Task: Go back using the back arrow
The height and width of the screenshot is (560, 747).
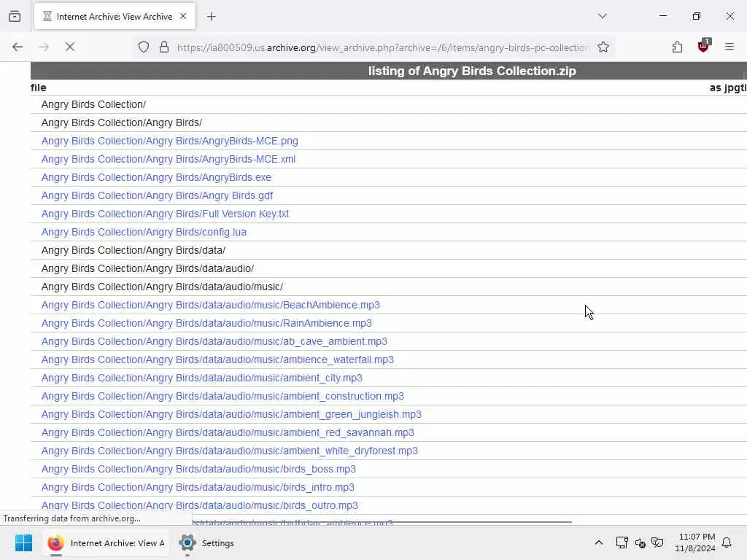Action: tap(18, 47)
